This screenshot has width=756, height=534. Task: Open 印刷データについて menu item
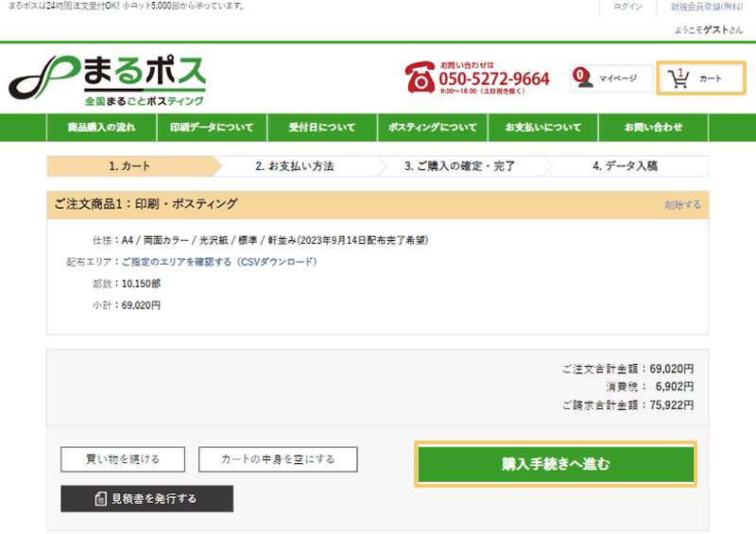point(212,128)
